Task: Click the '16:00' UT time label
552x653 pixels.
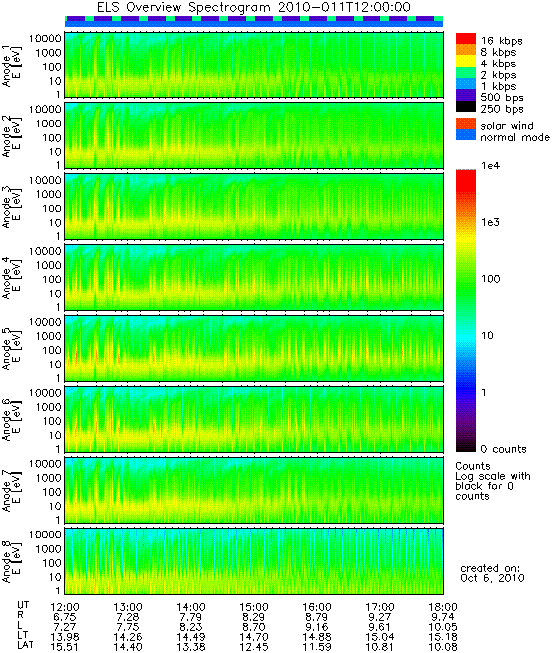Action: (317, 607)
